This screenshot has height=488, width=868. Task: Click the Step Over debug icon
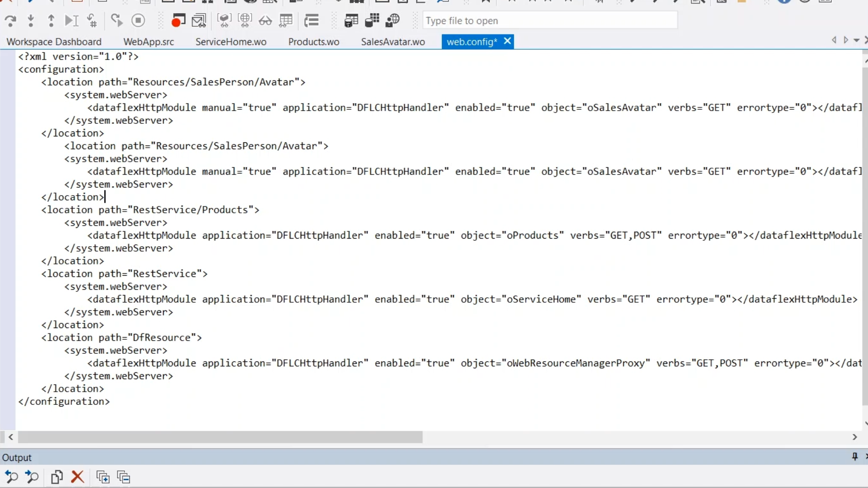tap(10, 21)
